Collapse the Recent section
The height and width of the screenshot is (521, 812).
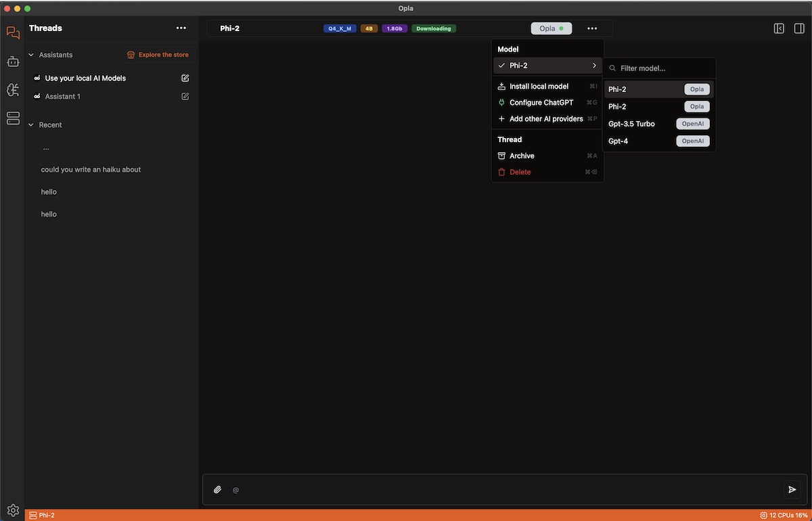click(x=31, y=125)
